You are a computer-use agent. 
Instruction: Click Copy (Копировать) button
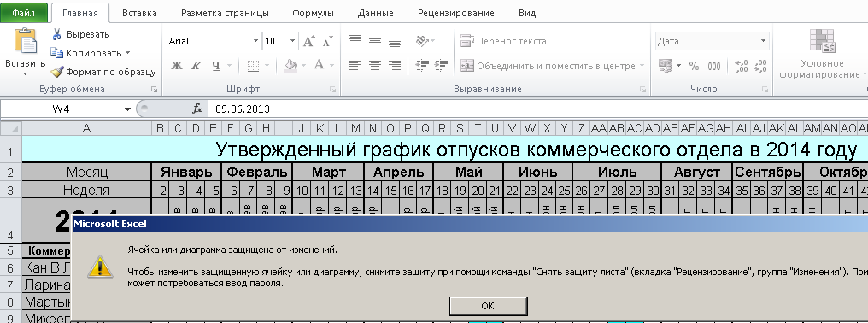pyautogui.click(x=85, y=53)
